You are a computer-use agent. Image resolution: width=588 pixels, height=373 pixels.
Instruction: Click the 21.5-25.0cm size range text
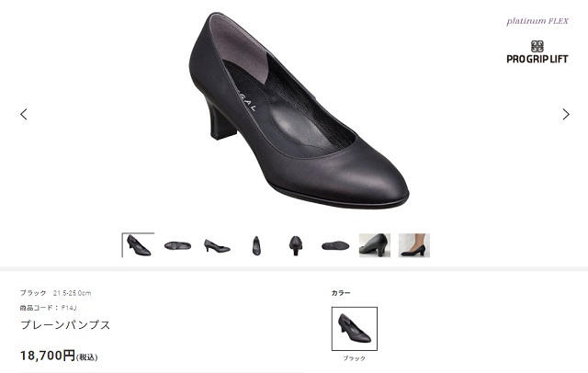(x=72, y=293)
